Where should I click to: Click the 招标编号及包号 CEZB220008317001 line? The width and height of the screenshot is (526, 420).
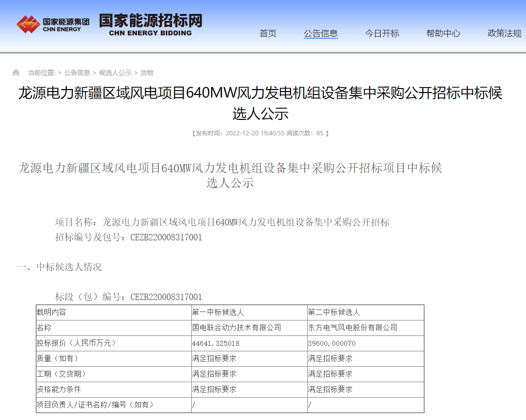coord(129,237)
